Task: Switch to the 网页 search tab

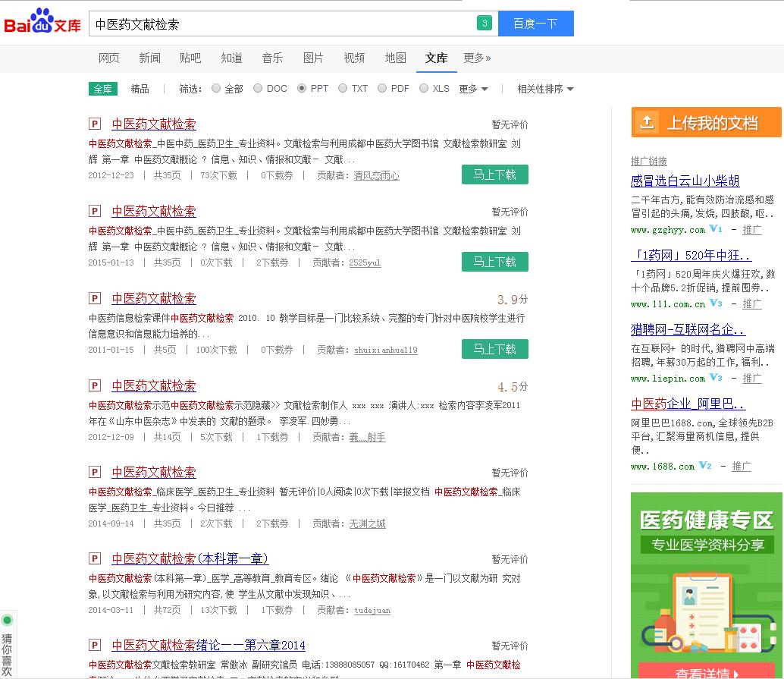Action: 109,58
